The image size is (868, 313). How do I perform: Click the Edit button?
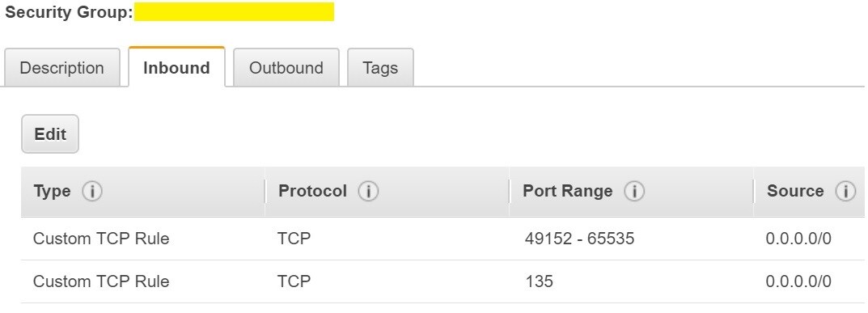point(50,133)
